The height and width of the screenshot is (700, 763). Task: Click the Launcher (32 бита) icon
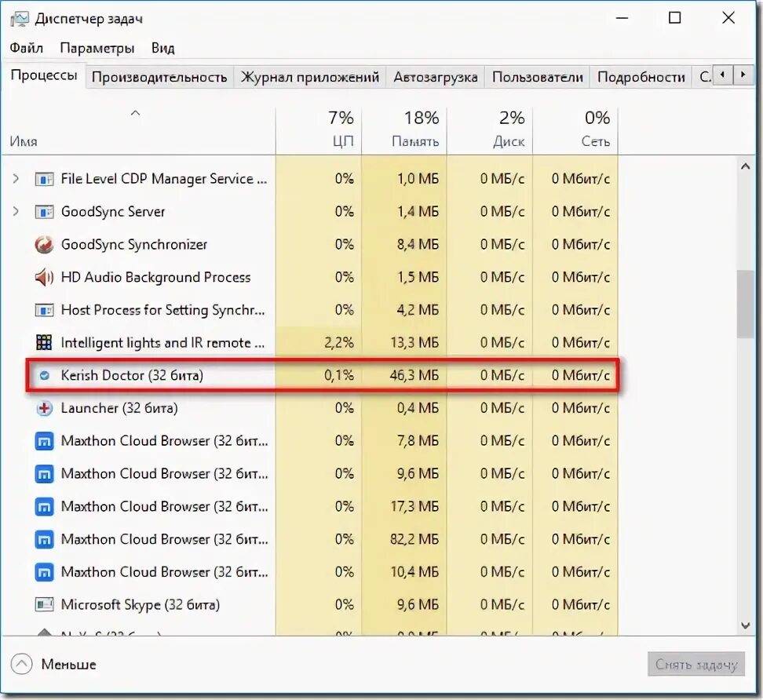[x=44, y=408]
